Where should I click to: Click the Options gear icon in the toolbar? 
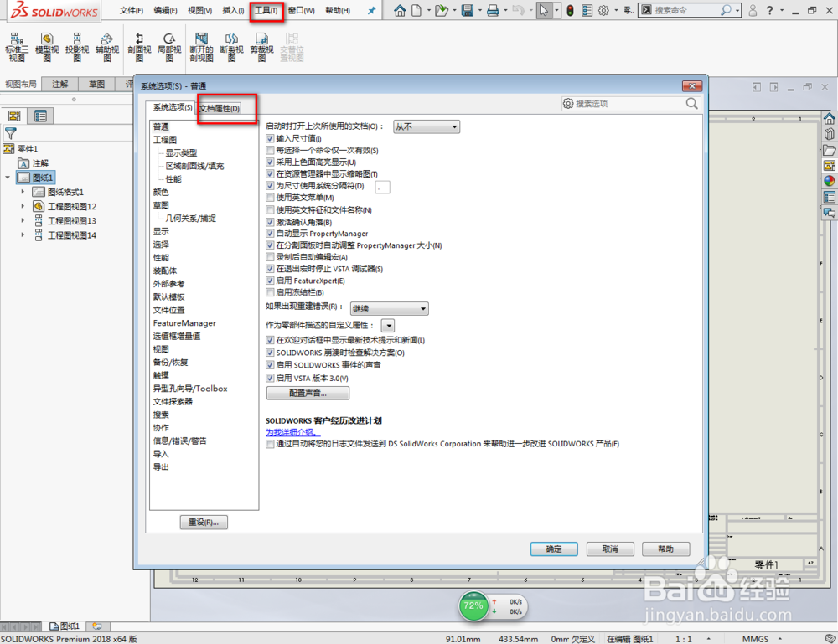click(x=604, y=10)
